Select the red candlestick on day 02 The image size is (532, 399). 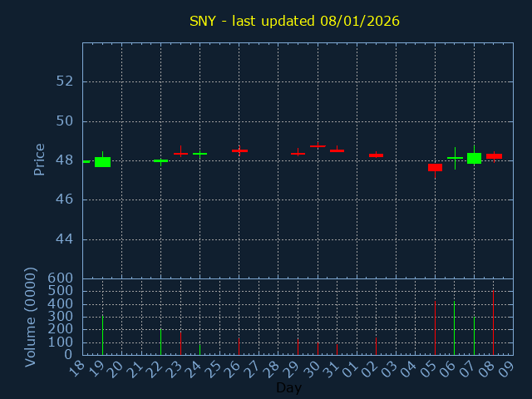(376, 155)
